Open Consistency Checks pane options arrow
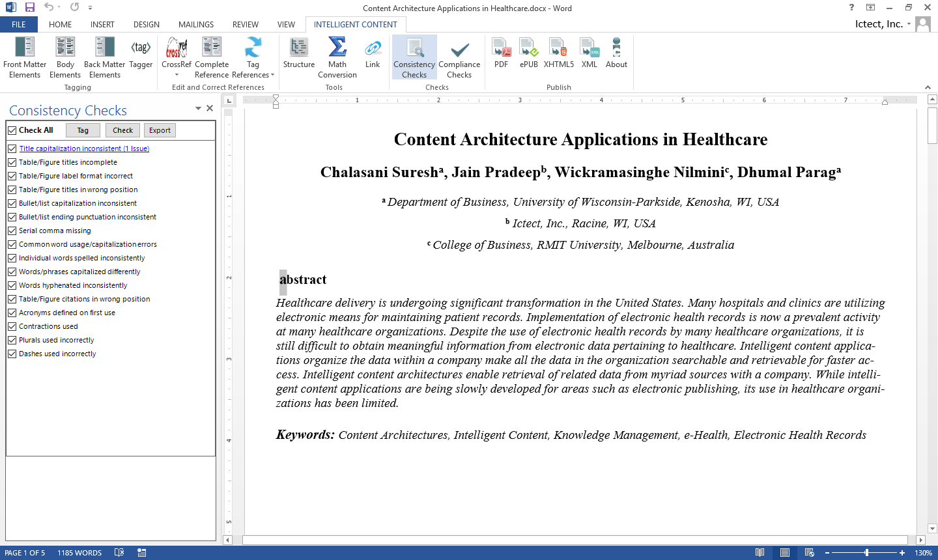938x560 pixels. click(x=198, y=108)
